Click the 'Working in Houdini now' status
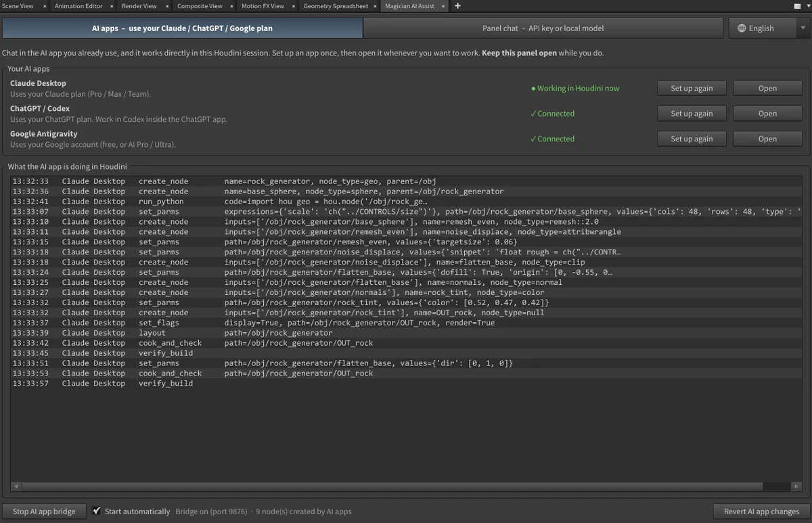812x523 pixels. 575,89
